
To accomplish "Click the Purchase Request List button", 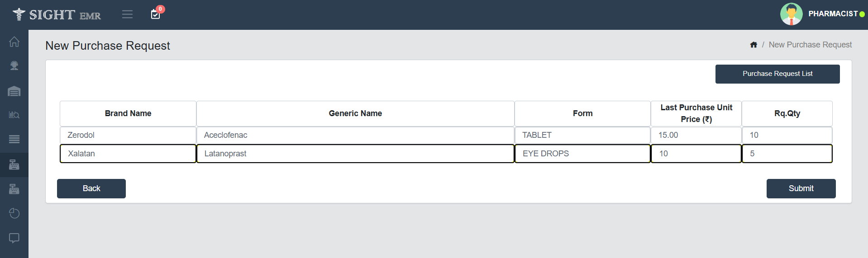I will pos(777,74).
